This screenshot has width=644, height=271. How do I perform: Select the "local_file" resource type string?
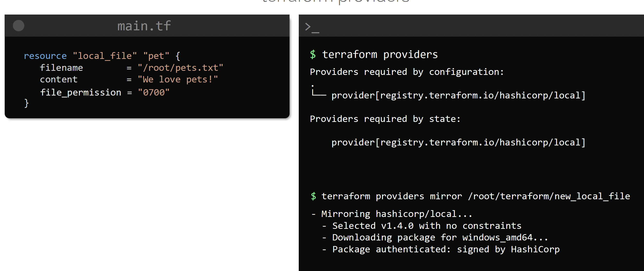[105, 56]
